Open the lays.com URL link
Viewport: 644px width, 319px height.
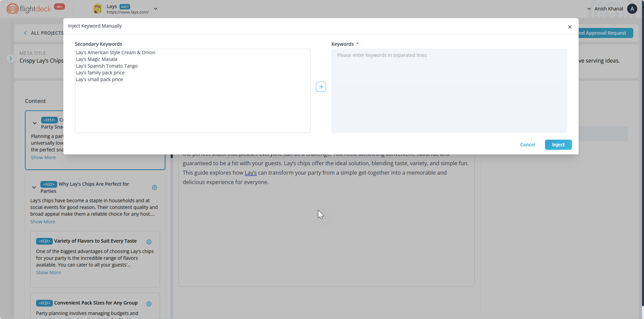click(128, 12)
